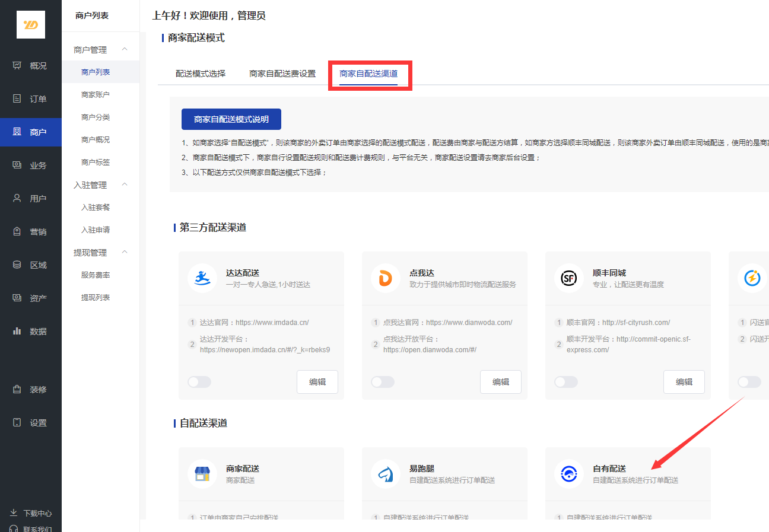The height and width of the screenshot is (532, 769).
Task: Open the 装修 decoration icon
Action: (x=17, y=390)
